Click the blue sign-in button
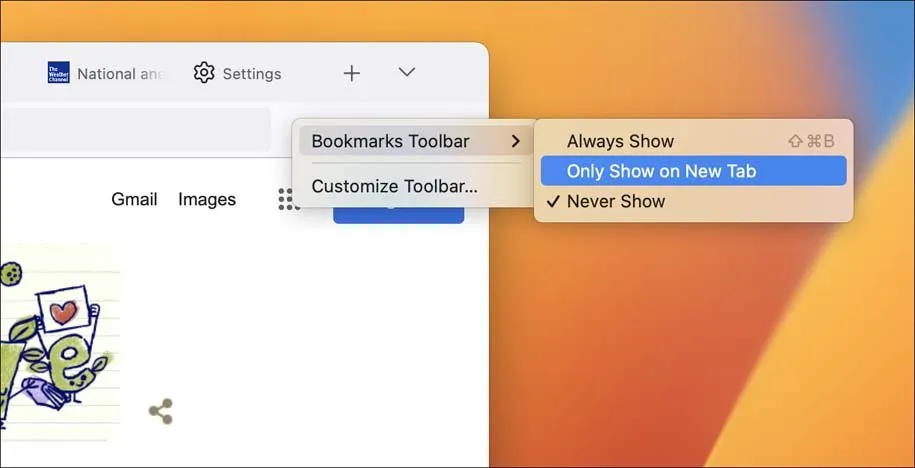The image size is (915, 468). [400, 214]
